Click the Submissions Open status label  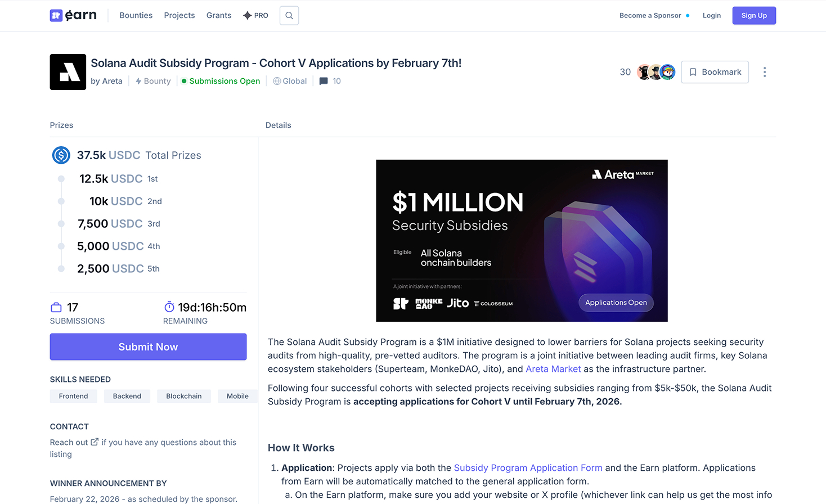coord(225,81)
